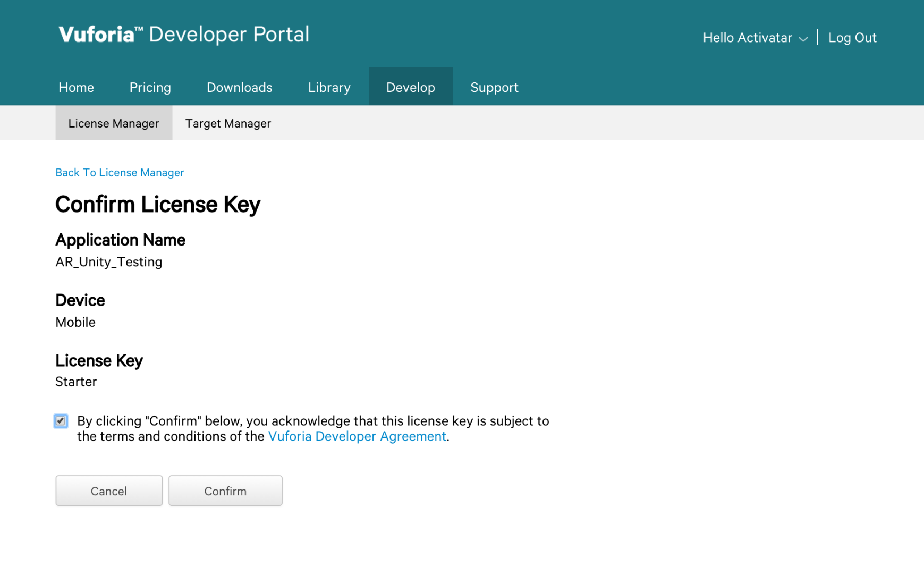Select the Confirm License Key heading
The width and height of the screenshot is (924, 574).
click(158, 205)
